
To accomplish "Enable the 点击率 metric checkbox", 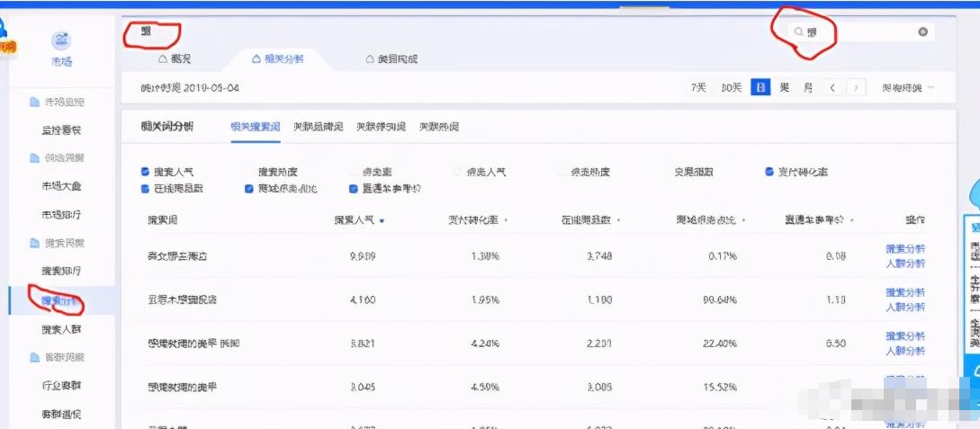I will 353,172.
